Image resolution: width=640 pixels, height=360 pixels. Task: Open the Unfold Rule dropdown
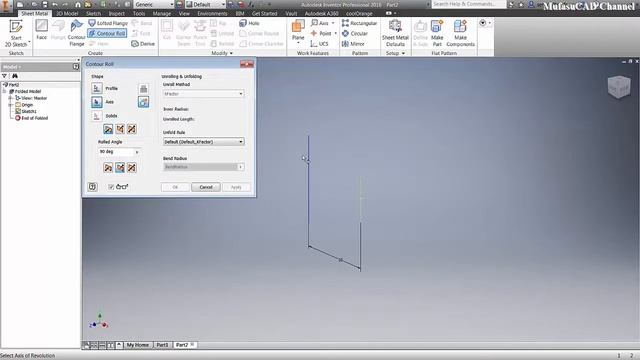pyautogui.click(x=204, y=142)
